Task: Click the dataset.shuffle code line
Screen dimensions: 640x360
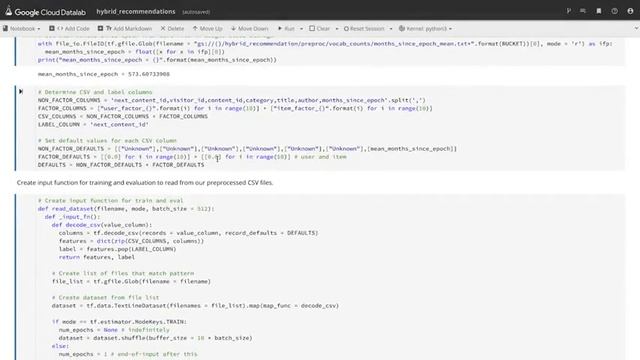Action: (156, 338)
